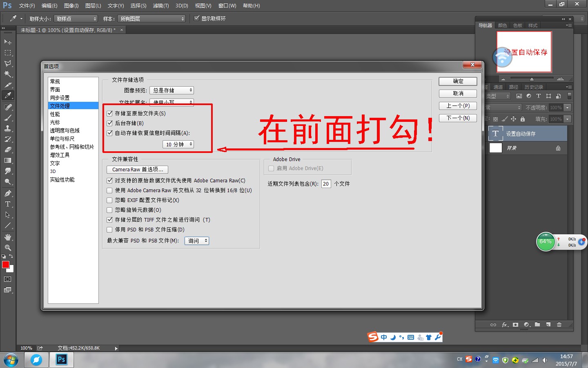Switch to the 历史记录 panel tab
Image resolution: width=588 pixels, height=368 pixels.
(x=533, y=87)
